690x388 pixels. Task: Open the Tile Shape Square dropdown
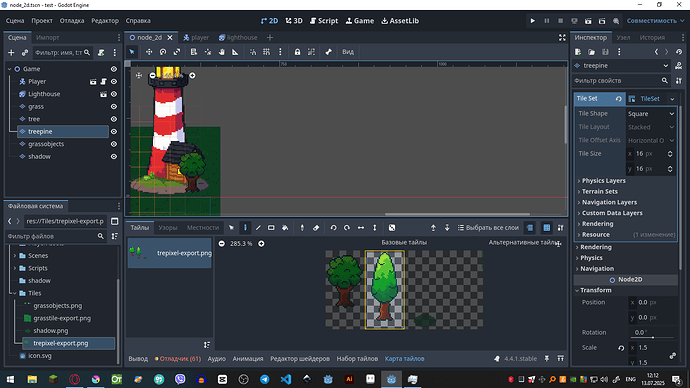(651, 114)
